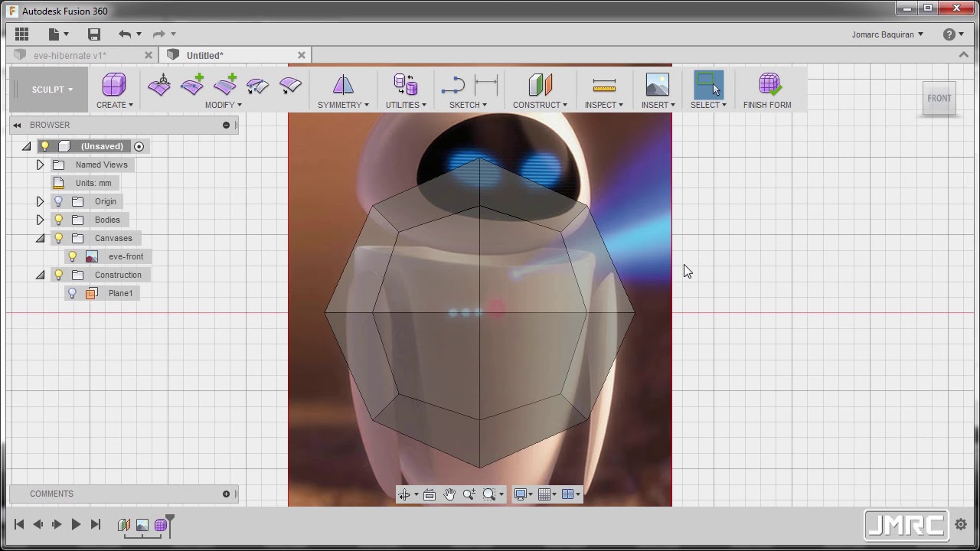Click the Symmetry mirror icon
The image size is (980, 551).
343,84
